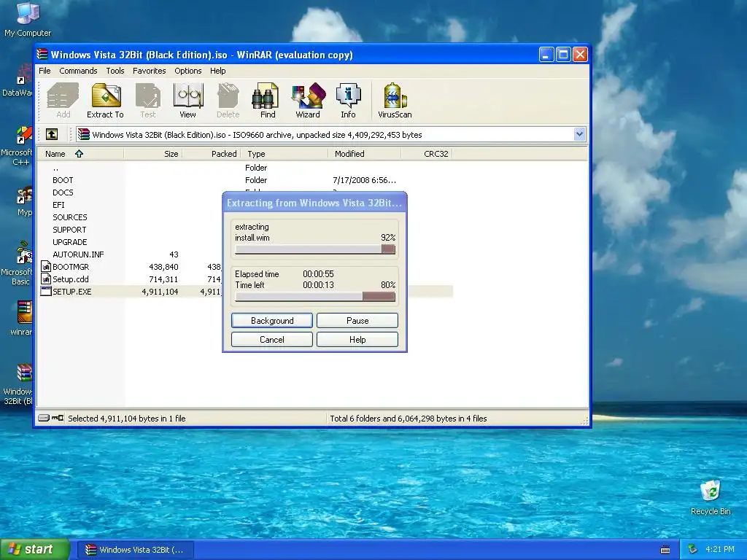Viewport: 747px width, 560px height.
Task: Open the Recycle Bin desktop icon
Action: coord(711,498)
